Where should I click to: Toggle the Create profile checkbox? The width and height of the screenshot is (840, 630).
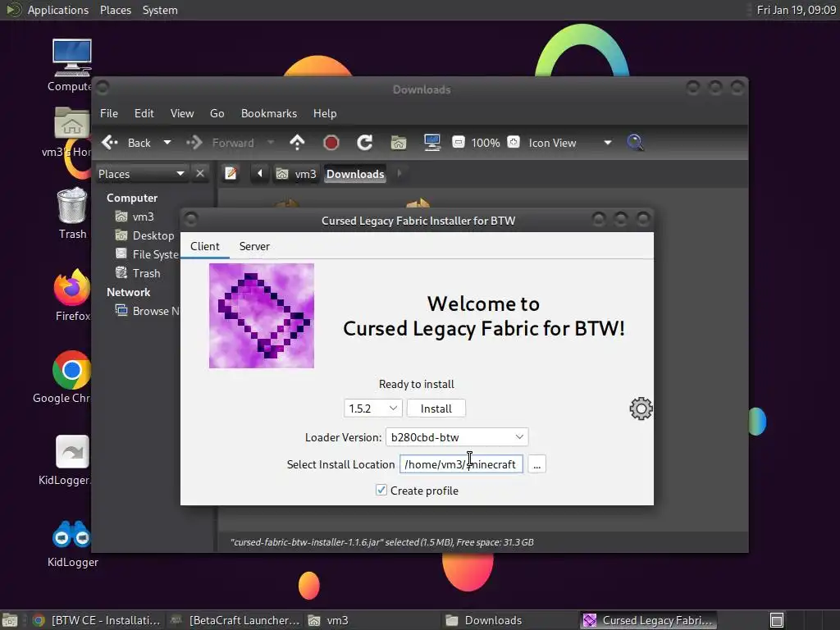(x=381, y=491)
